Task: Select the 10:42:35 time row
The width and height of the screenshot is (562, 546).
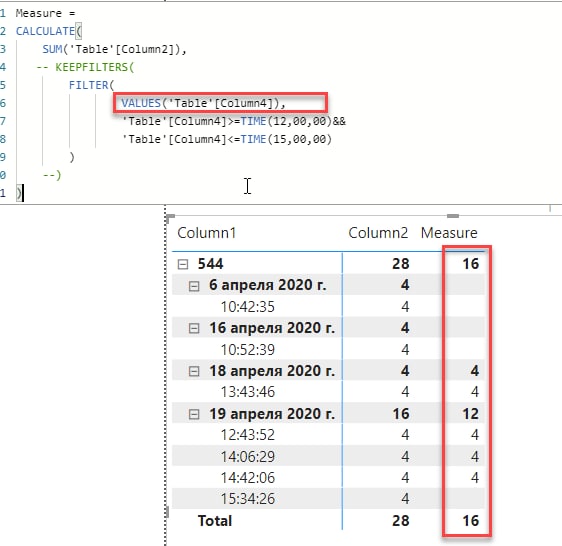Action: tap(248, 307)
